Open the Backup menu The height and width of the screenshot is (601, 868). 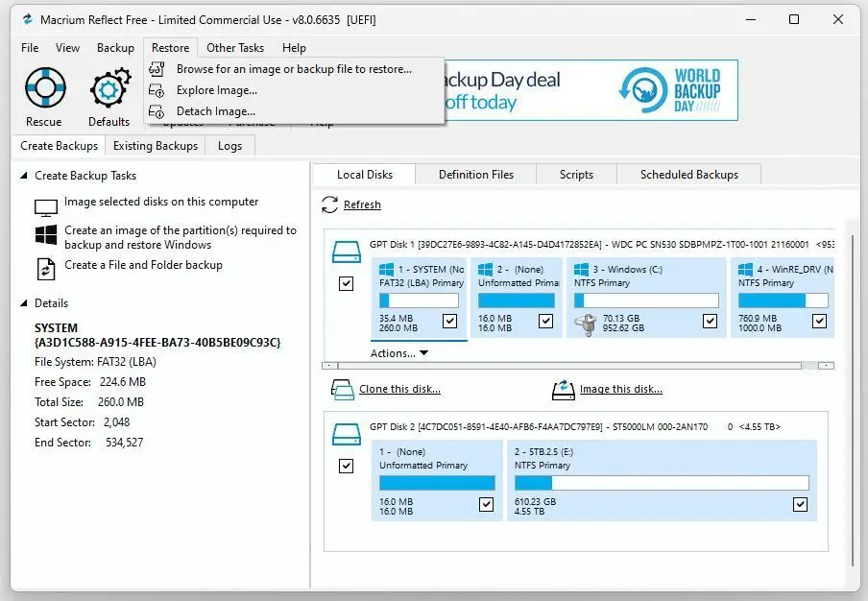tap(115, 48)
